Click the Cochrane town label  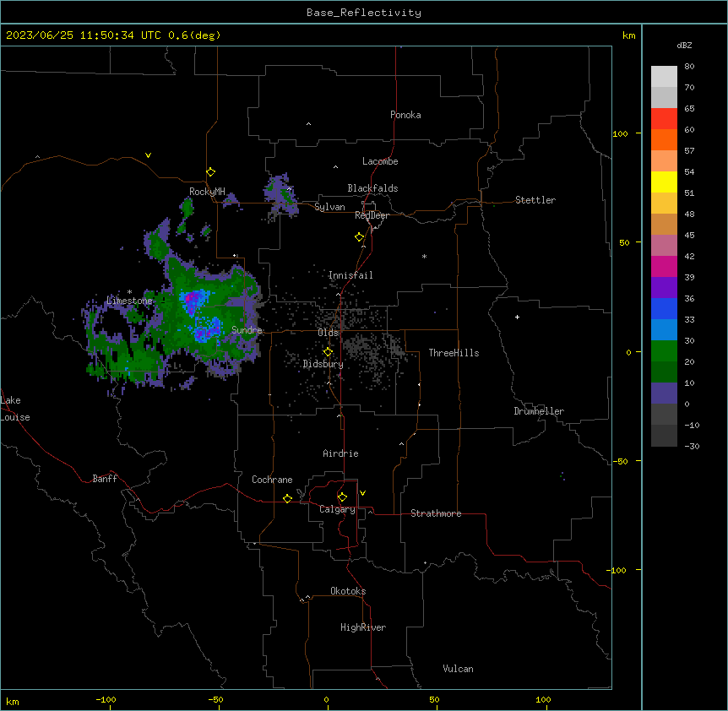272,480
